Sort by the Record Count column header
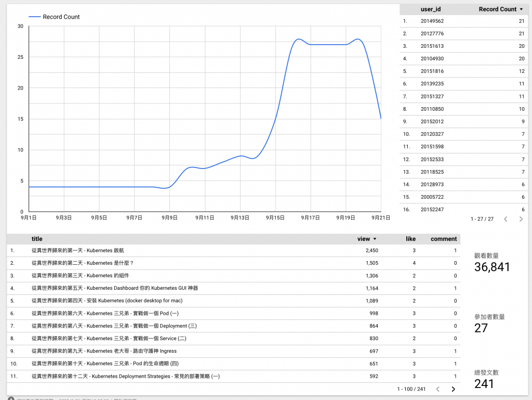 497,9
